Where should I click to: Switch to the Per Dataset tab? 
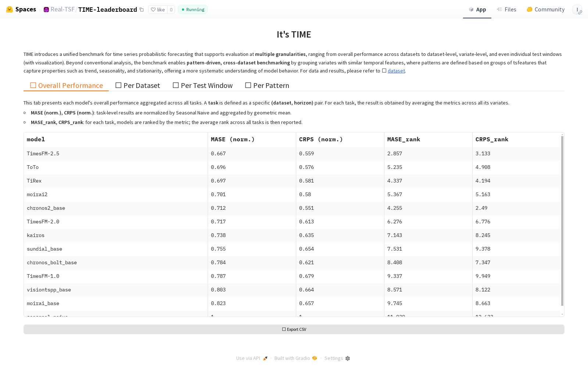pyautogui.click(x=138, y=85)
